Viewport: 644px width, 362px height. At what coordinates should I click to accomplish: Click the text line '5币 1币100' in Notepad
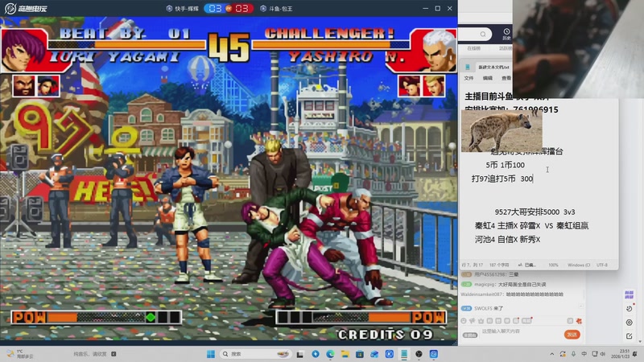(506, 165)
